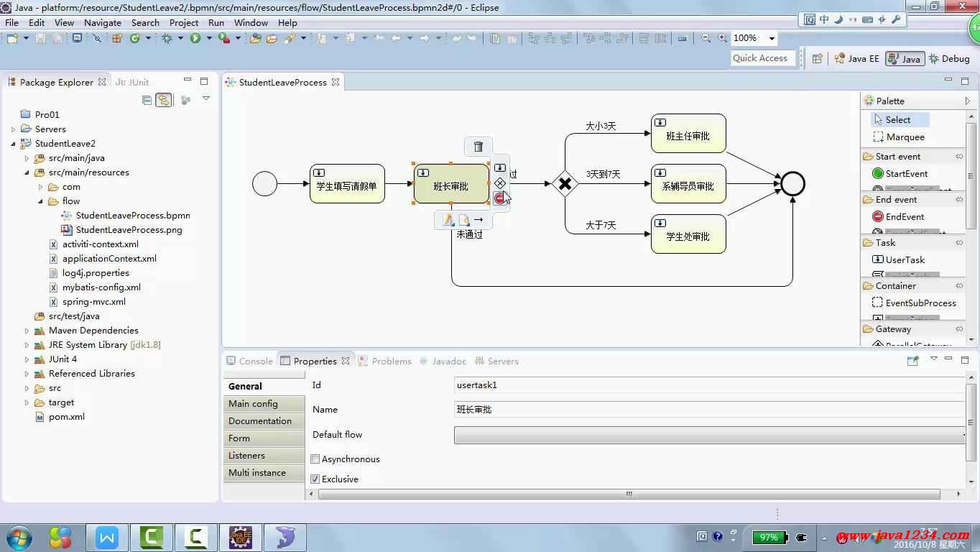Collapse the Start event palette drawer

coord(913,156)
